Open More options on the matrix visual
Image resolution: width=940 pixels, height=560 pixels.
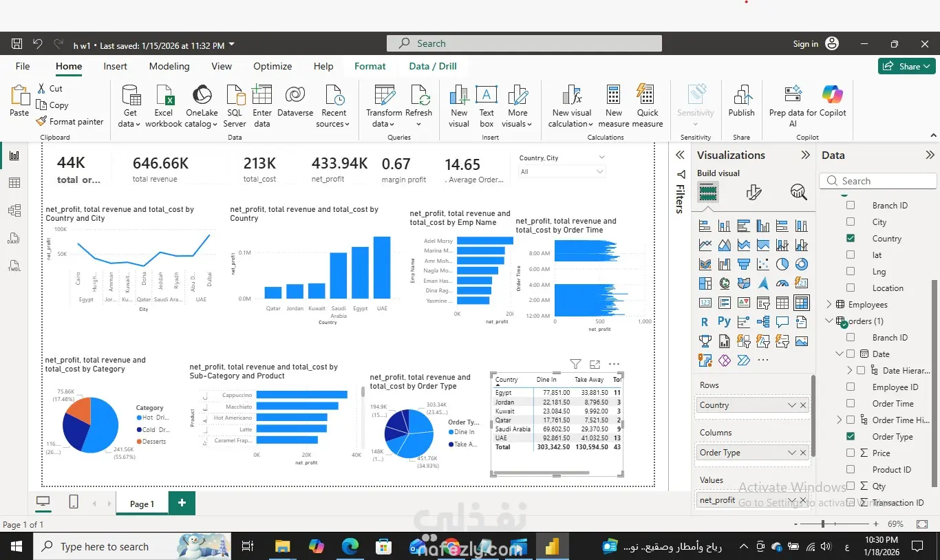click(614, 365)
